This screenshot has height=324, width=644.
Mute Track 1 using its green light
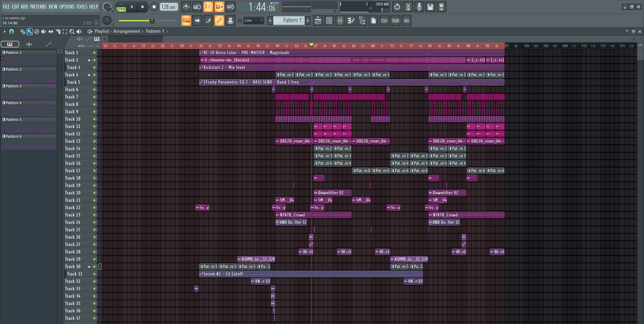[94, 53]
